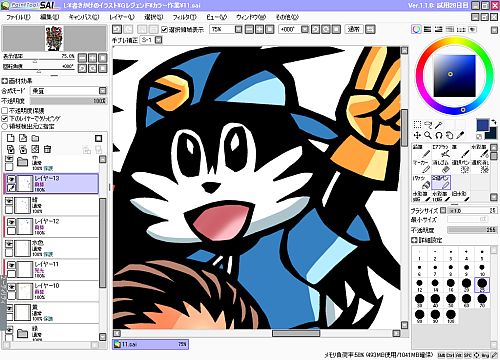Open the レイヤー (Layer) menu
The width and height of the screenshot is (500, 360).
click(122, 17)
